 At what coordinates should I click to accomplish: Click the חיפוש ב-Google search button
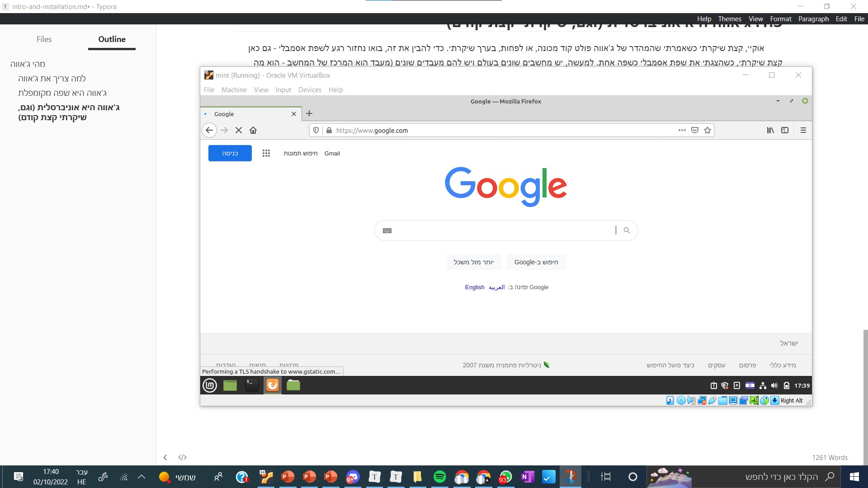(x=536, y=262)
